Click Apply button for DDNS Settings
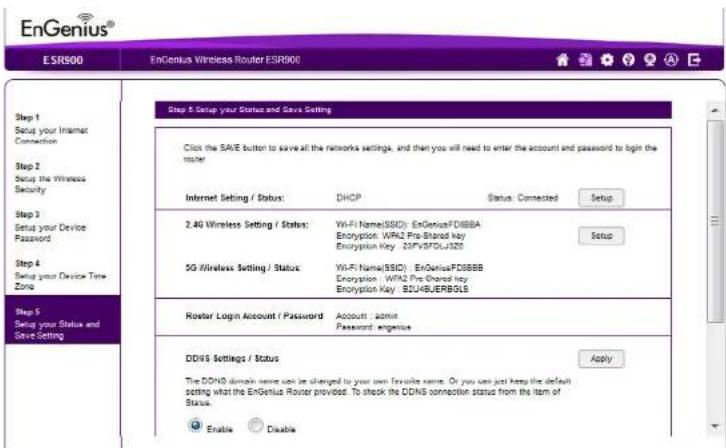 (601, 359)
